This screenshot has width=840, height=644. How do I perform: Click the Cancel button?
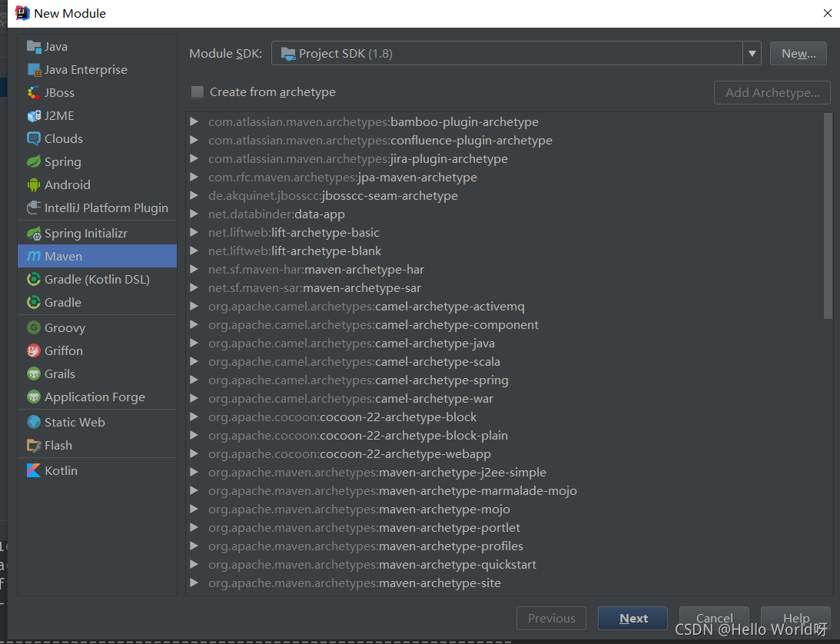click(x=714, y=619)
